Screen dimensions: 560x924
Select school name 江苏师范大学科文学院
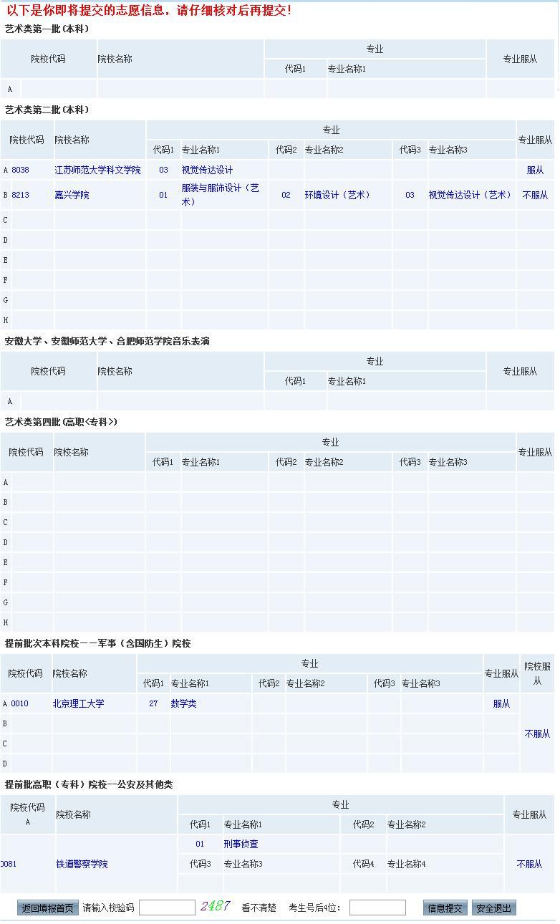click(98, 170)
